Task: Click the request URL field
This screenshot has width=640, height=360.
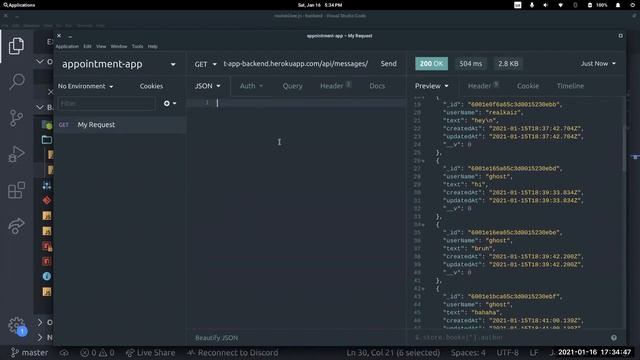Action: click(296, 64)
